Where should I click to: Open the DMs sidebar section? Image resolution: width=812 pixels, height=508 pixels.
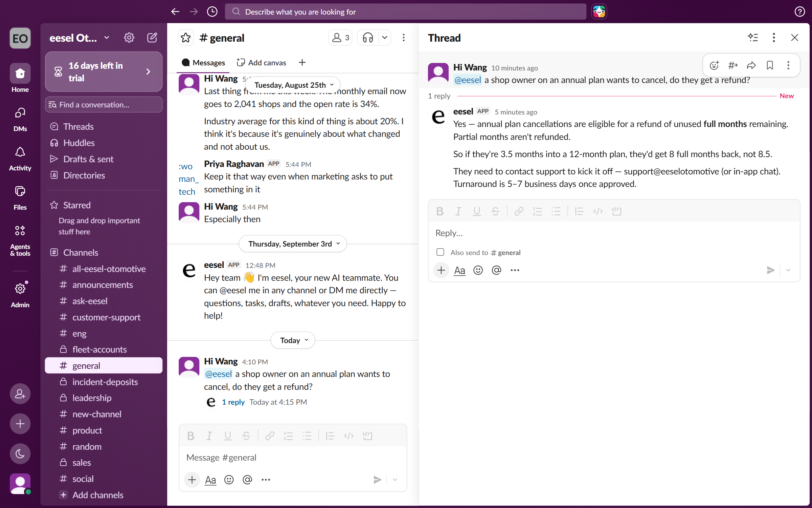pyautogui.click(x=20, y=119)
